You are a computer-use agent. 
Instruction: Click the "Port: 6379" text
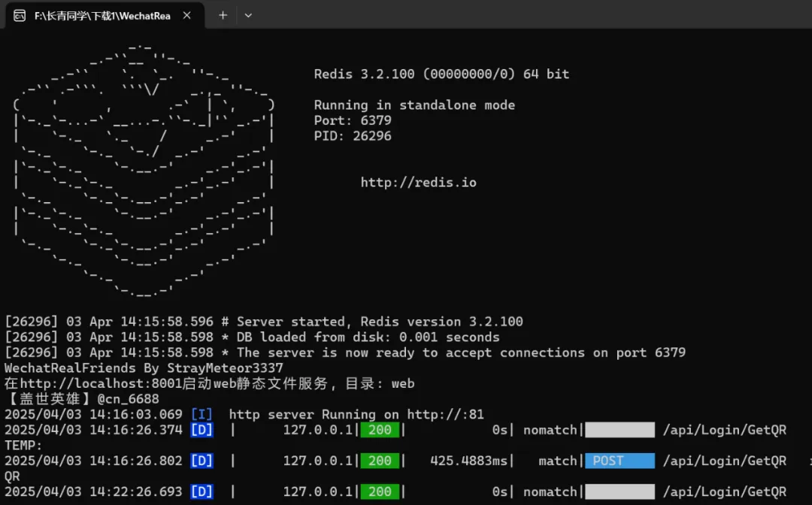(x=353, y=120)
